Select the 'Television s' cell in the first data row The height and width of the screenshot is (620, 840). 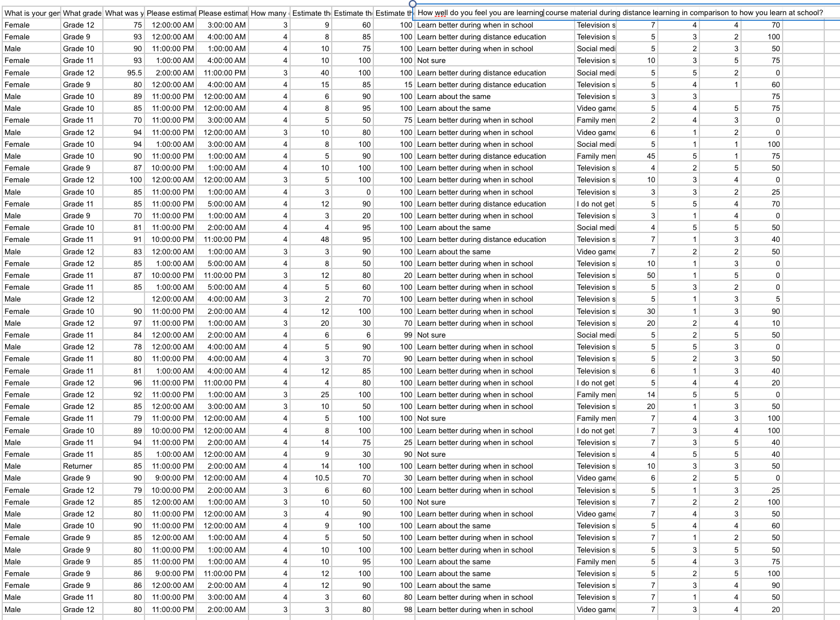[x=595, y=25]
